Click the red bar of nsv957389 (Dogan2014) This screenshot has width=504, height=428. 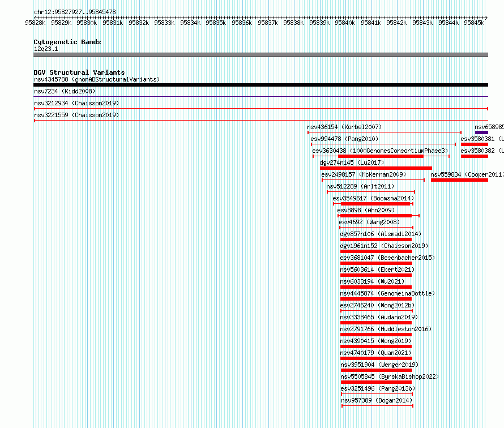(x=377, y=406)
